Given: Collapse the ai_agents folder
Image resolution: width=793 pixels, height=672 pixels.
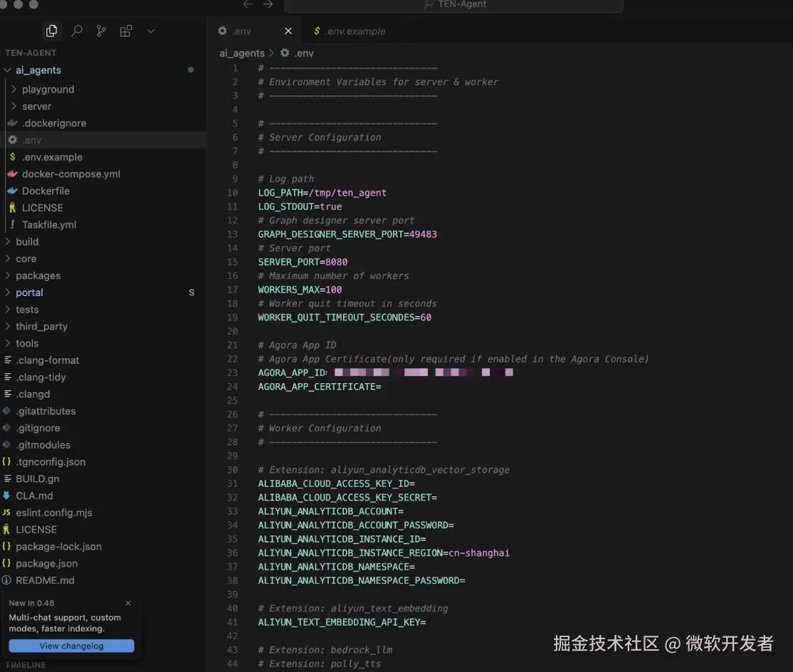Looking at the screenshot, I should (103, 70).
